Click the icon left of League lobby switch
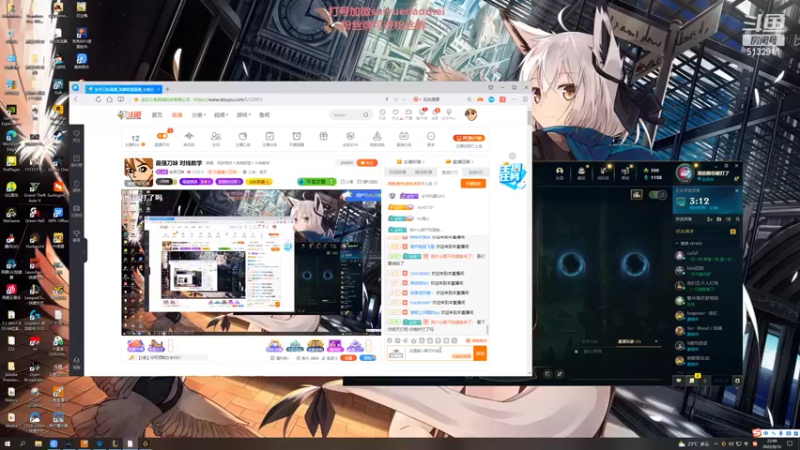The width and height of the screenshot is (800, 450). [636, 194]
